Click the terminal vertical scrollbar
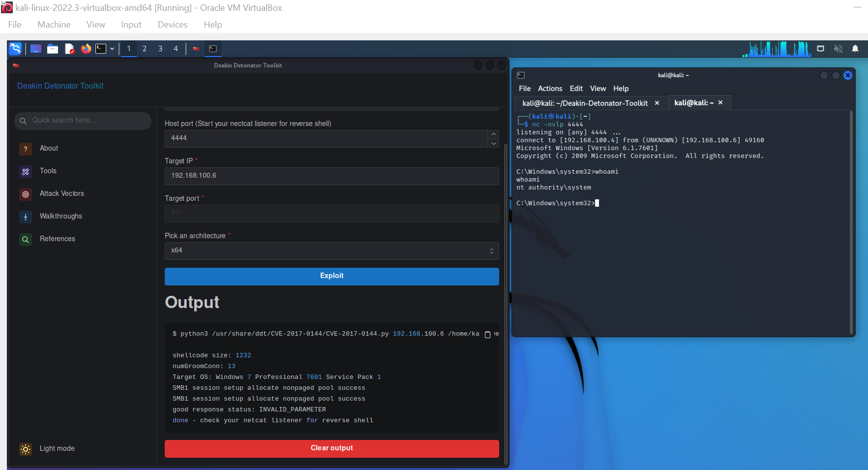Image resolution: width=868 pixels, height=470 pixels. 851,222
